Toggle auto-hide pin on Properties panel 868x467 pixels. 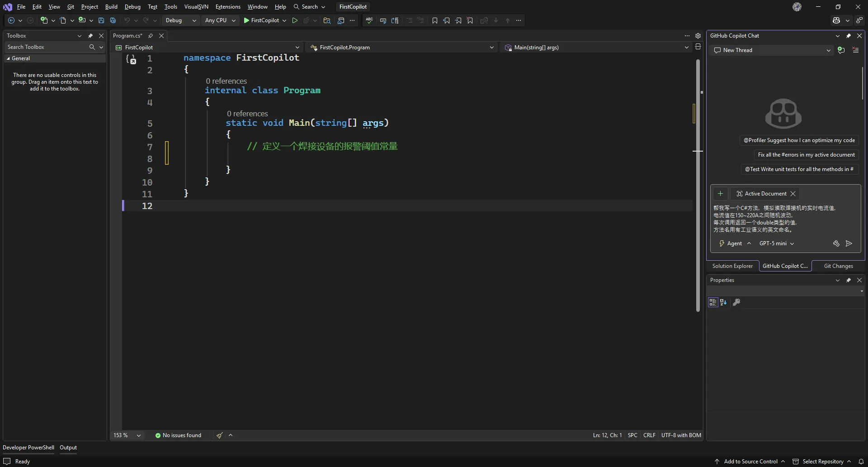coord(849,280)
